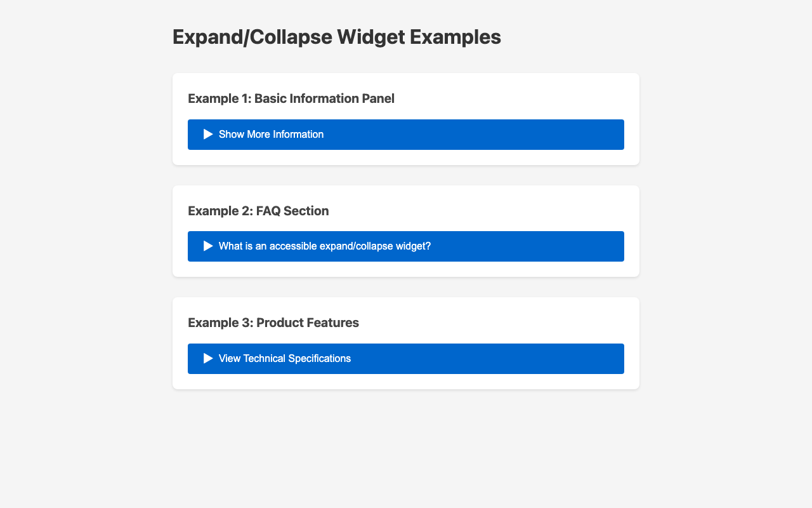Expand the Show More Information panel
Screen dimensions: 812x508
click(x=406, y=135)
